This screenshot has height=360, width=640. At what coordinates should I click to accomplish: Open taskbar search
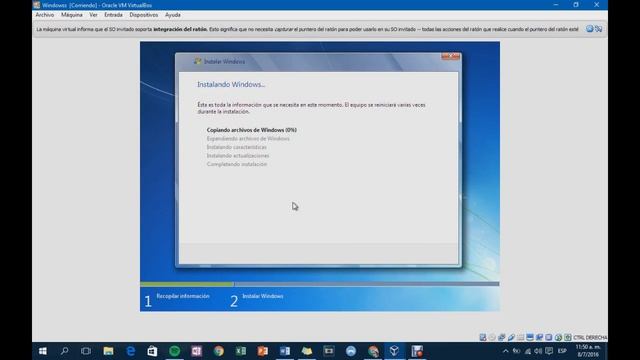tap(64, 351)
